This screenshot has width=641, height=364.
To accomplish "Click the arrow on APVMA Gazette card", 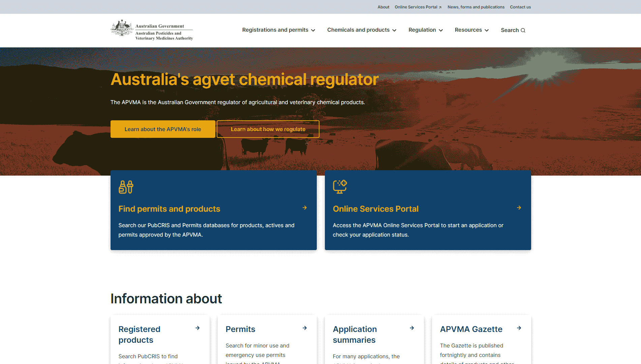I will tap(519, 328).
